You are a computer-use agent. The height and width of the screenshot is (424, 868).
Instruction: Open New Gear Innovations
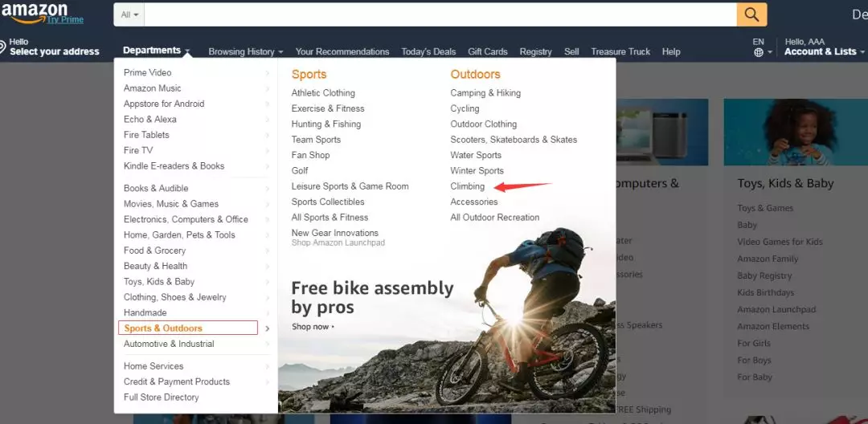(x=335, y=232)
